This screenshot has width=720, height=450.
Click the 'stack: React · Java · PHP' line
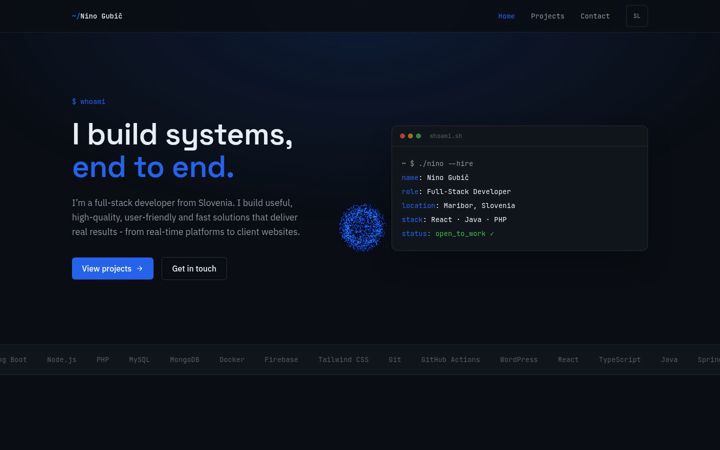[454, 219]
